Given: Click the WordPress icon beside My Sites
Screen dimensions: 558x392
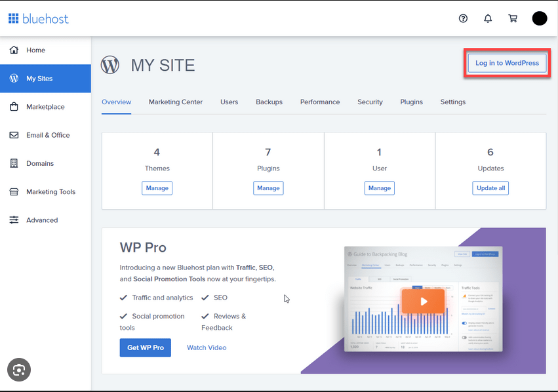Looking at the screenshot, I should (x=14, y=78).
